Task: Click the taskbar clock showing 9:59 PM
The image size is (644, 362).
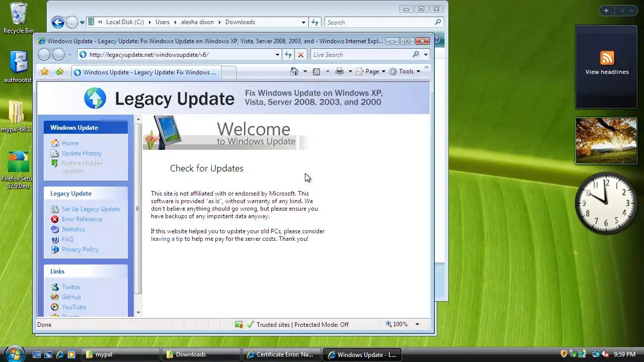Action: pyautogui.click(x=624, y=354)
